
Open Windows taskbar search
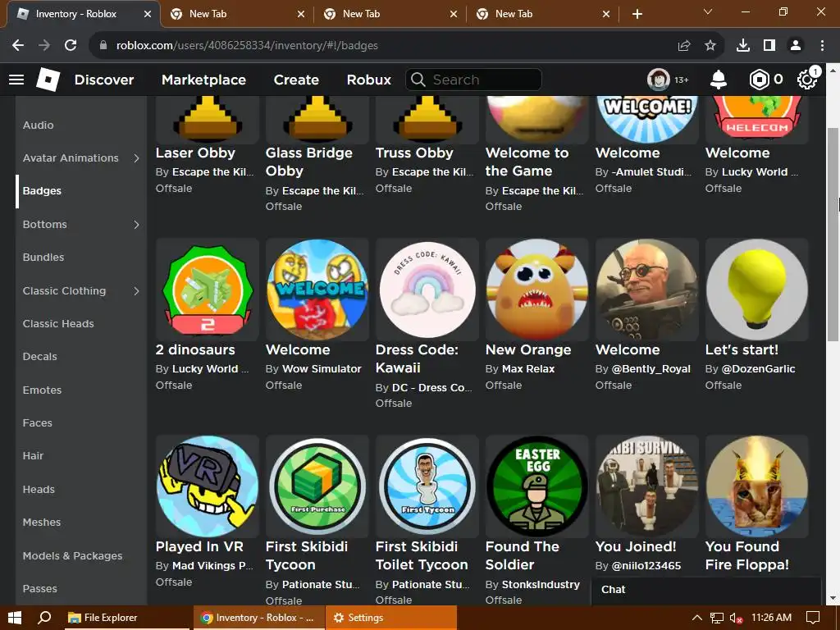click(x=45, y=618)
